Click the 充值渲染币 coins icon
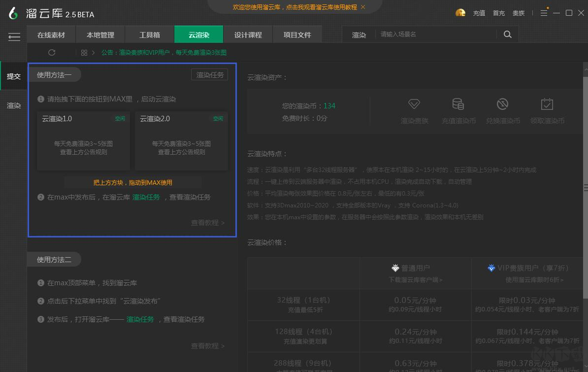This screenshot has width=588, height=372. 458,104
